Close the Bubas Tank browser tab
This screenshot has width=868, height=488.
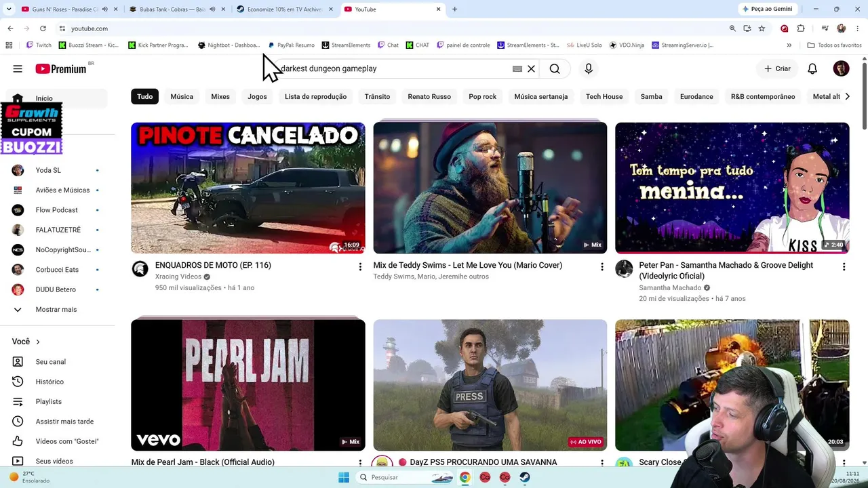pos(223,9)
